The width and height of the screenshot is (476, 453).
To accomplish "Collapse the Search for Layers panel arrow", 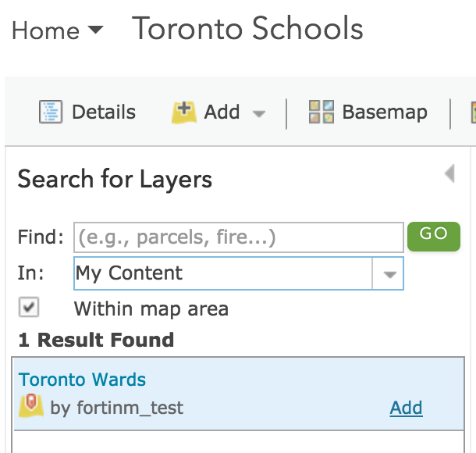I will (x=449, y=173).
